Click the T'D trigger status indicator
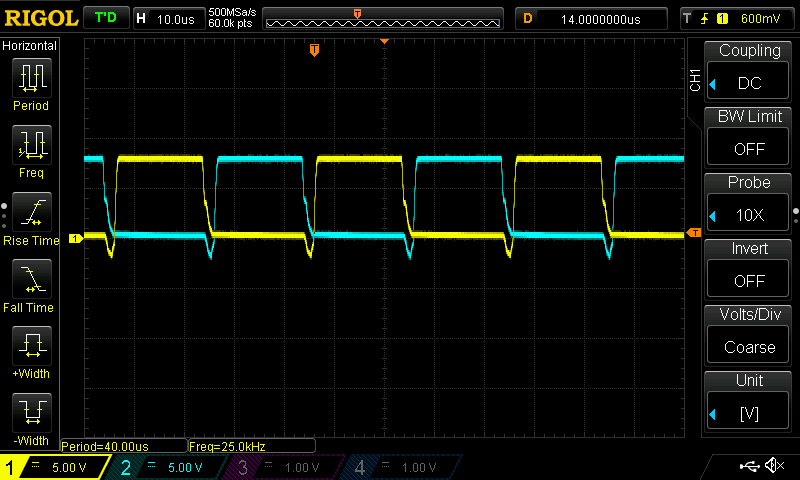Screen dimensions: 800x480 [106, 18]
